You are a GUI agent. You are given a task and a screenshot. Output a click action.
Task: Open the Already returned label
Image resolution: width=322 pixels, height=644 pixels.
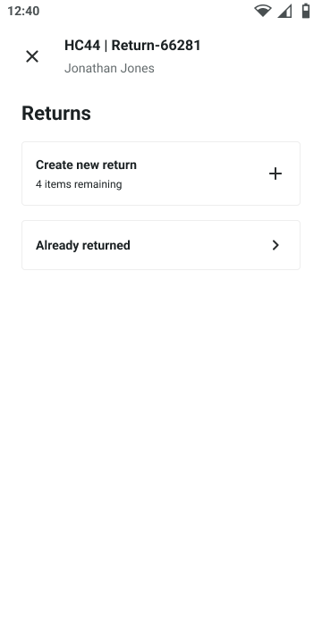[x=83, y=245]
